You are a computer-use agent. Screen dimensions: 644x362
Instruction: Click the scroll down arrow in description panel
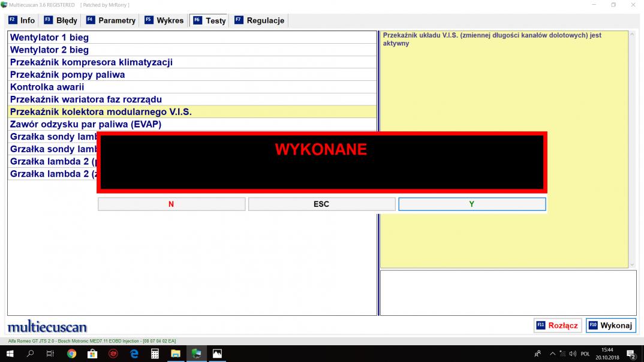[x=632, y=265]
